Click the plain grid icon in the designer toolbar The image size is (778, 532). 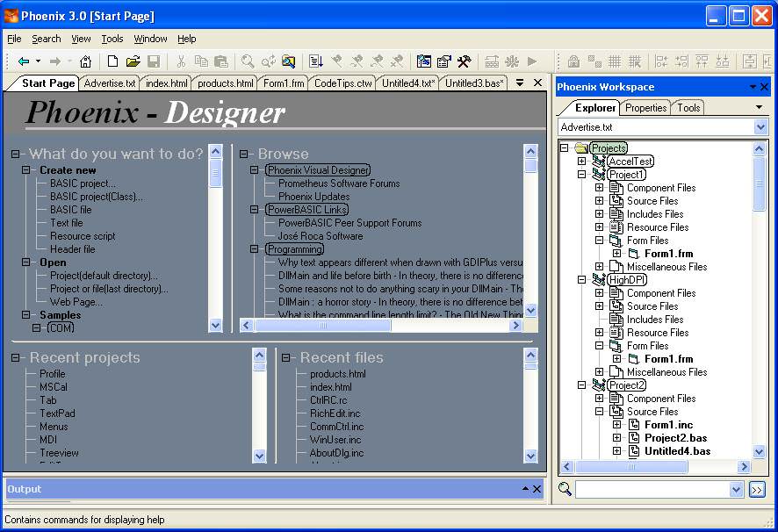[615, 61]
